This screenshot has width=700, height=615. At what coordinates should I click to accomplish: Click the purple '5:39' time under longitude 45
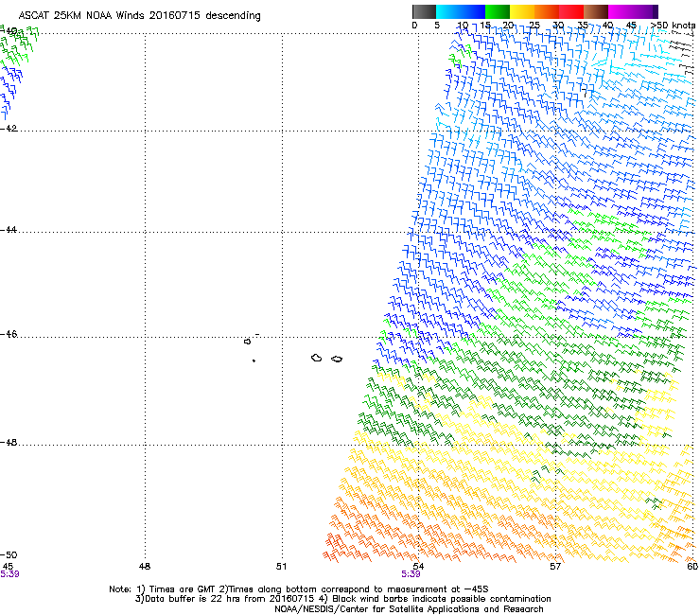(x=9, y=574)
